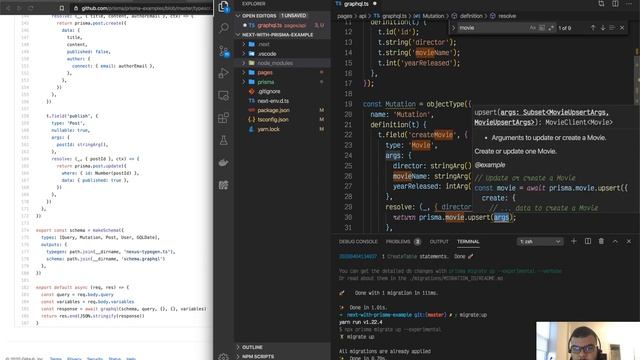Expand the prisma folder
Screen dimensions: 640x360
(x=282, y=82)
